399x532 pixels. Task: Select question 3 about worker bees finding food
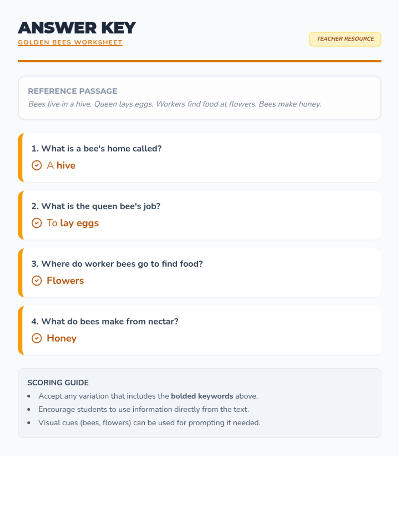(x=117, y=264)
